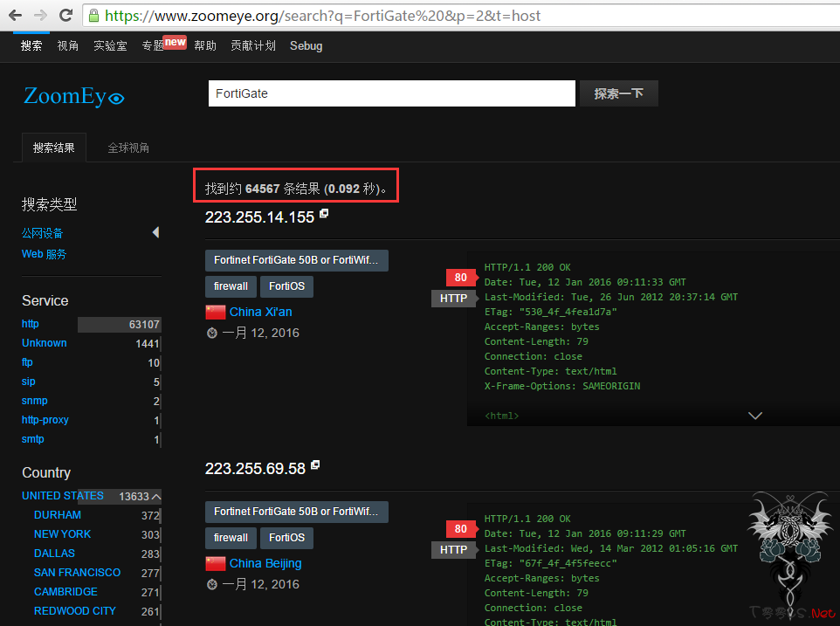Open the China Xi'an location link
The height and width of the screenshot is (626, 840).
click(x=260, y=312)
